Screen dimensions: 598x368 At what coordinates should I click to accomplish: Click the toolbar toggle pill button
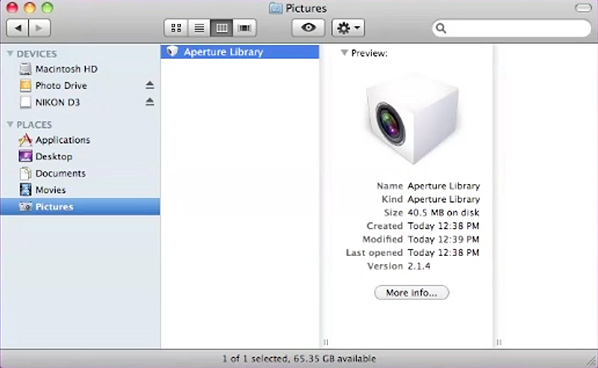[583, 8]
